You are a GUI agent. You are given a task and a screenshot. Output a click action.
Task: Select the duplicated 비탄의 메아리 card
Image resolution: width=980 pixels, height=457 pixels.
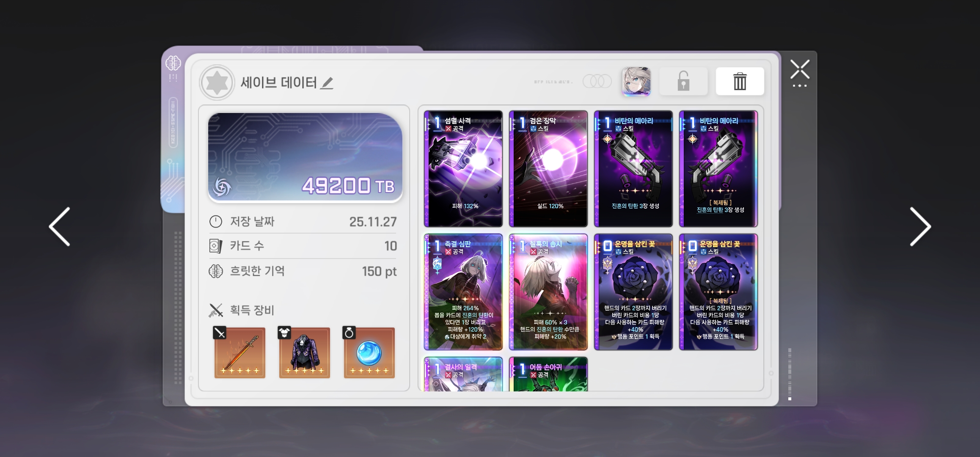click(x=718, y=169)
